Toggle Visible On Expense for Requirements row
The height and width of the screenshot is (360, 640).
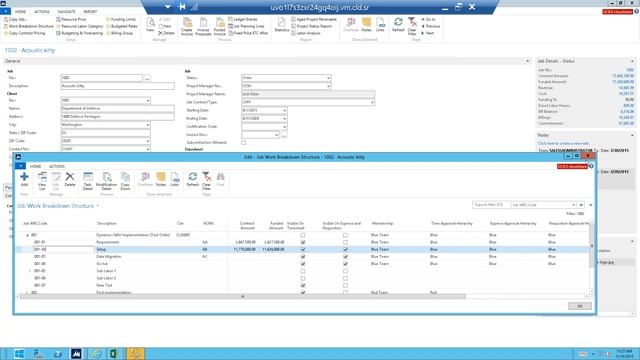(x=345, y=242)
